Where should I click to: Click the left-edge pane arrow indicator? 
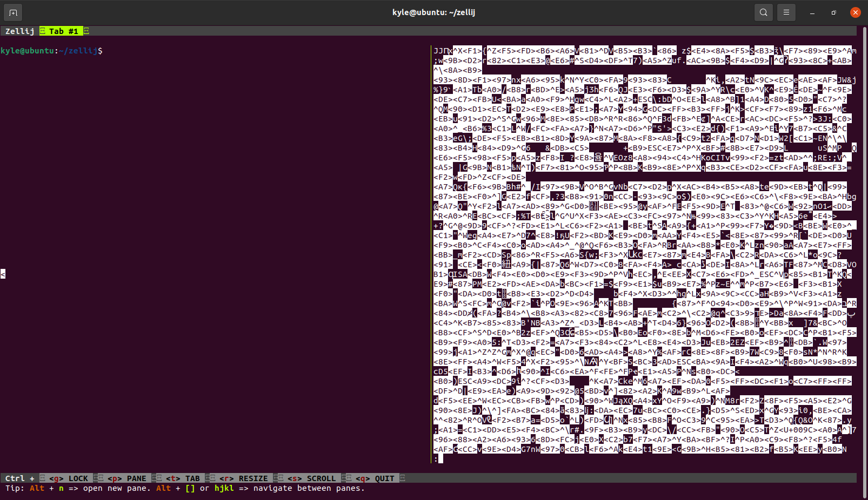[x=3, y=274]
